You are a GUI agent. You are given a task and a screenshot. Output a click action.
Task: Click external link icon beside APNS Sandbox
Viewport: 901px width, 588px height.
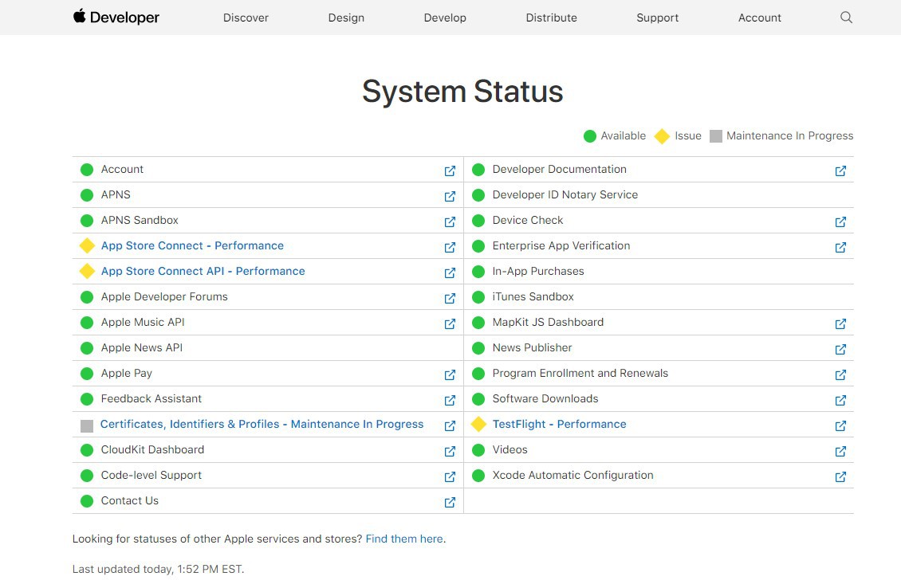pos(450,221)
